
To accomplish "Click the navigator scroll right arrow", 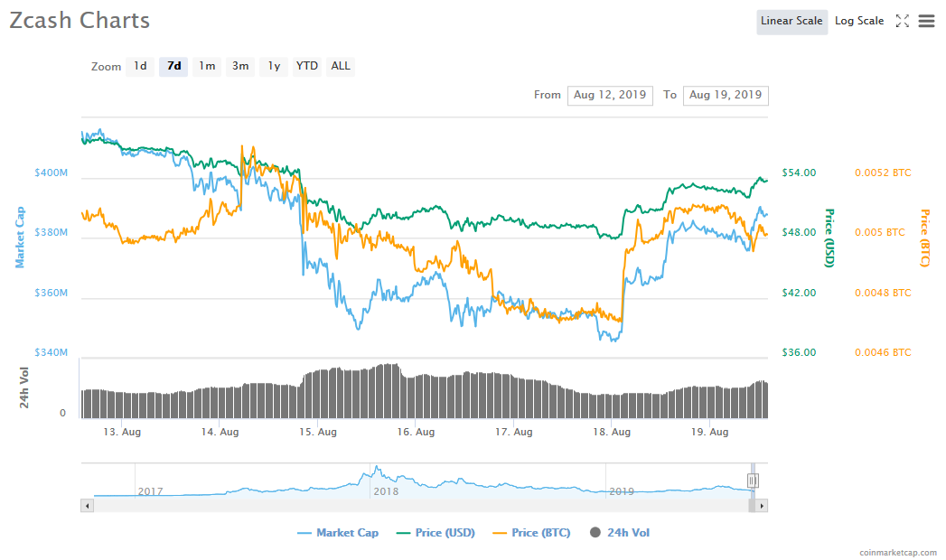I will click(x=762, y=506).
